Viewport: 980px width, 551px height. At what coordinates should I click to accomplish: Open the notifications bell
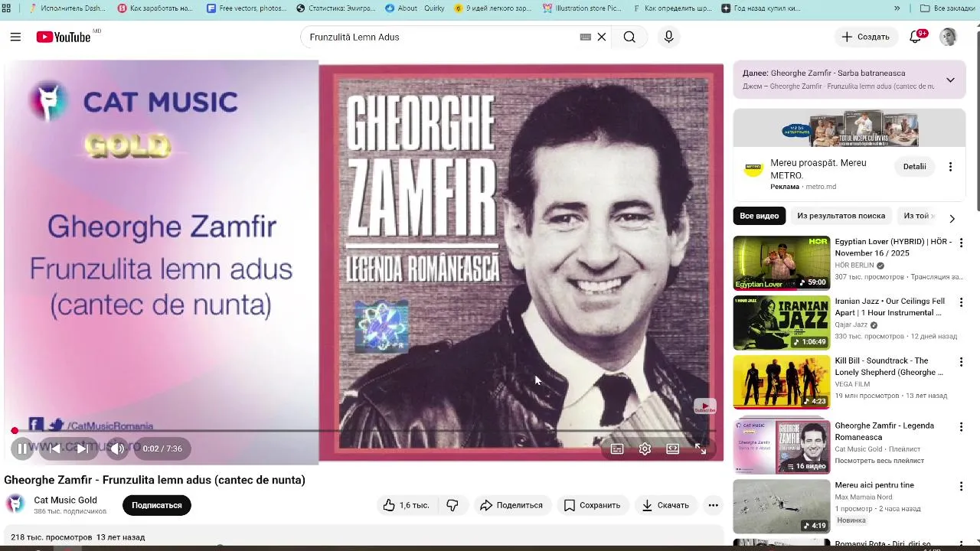point(915,37)
